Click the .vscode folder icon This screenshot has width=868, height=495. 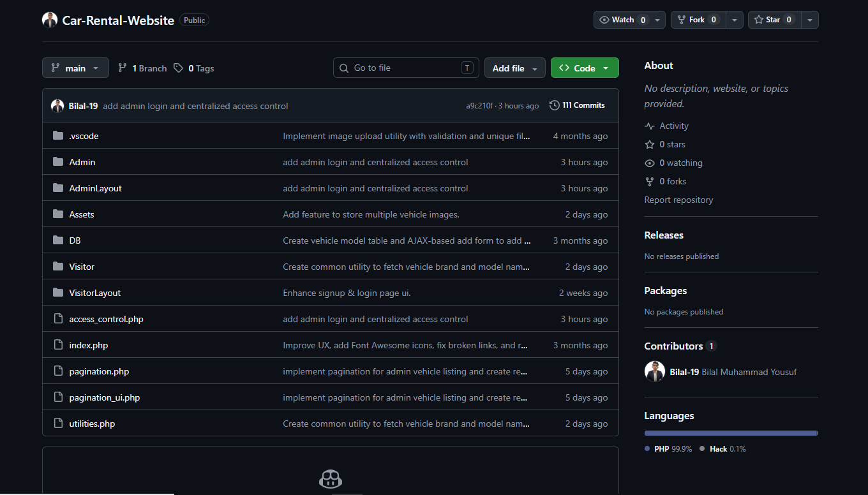tap(58, 136)
